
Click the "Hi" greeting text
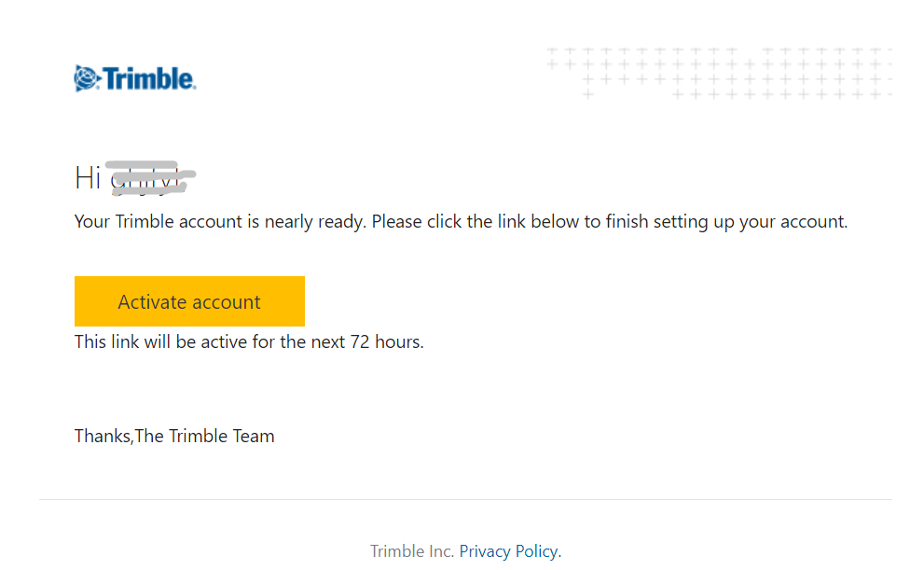[x=88, y=177]
